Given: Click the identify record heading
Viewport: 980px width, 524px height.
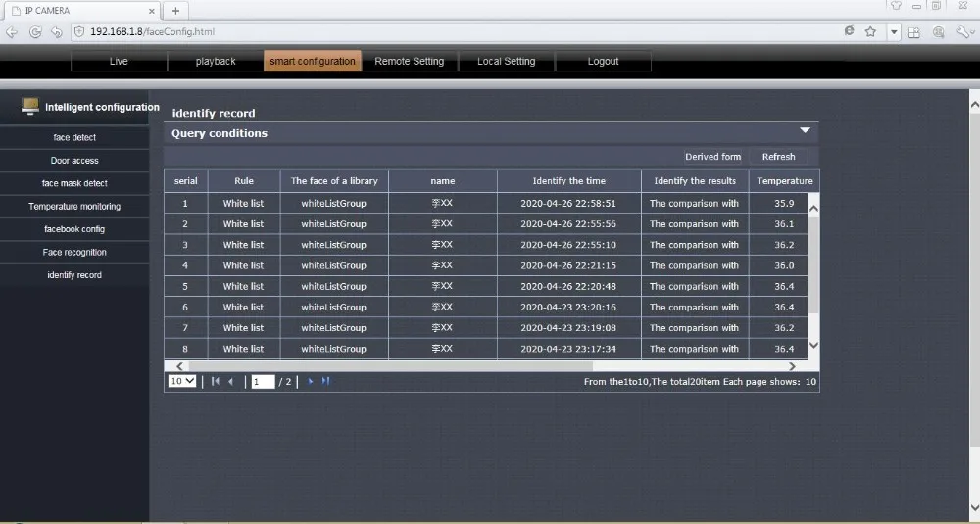Looking at the screenshot, I should pyautogui.click(x=214, y=113).
